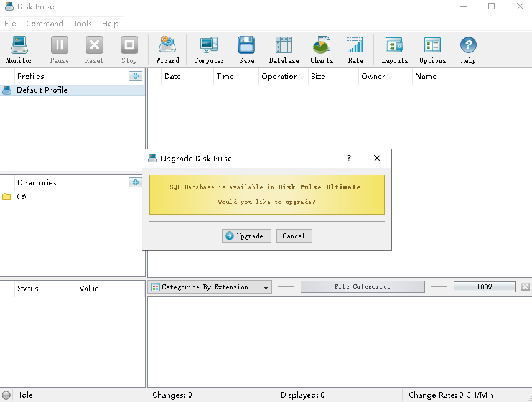Viewport: 532px width, 402px height.
Task: Click the dialog's question mark help button
Action: [349, 158]
